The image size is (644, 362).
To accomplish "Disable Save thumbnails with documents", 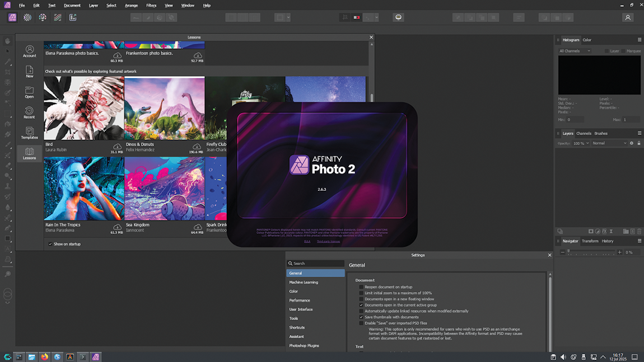I will pos(361,317).
